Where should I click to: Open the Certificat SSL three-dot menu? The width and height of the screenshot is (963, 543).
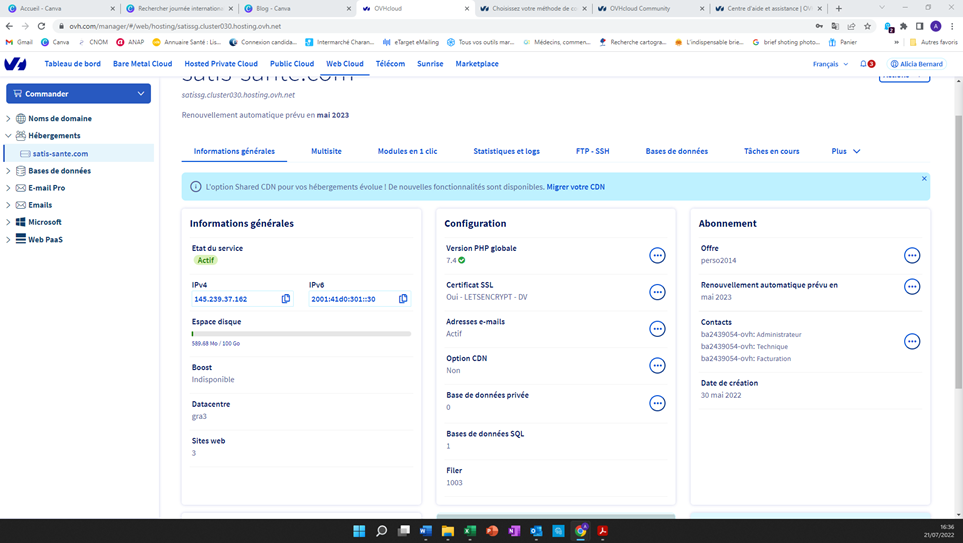pyautogui.click(x=657, y=292)
